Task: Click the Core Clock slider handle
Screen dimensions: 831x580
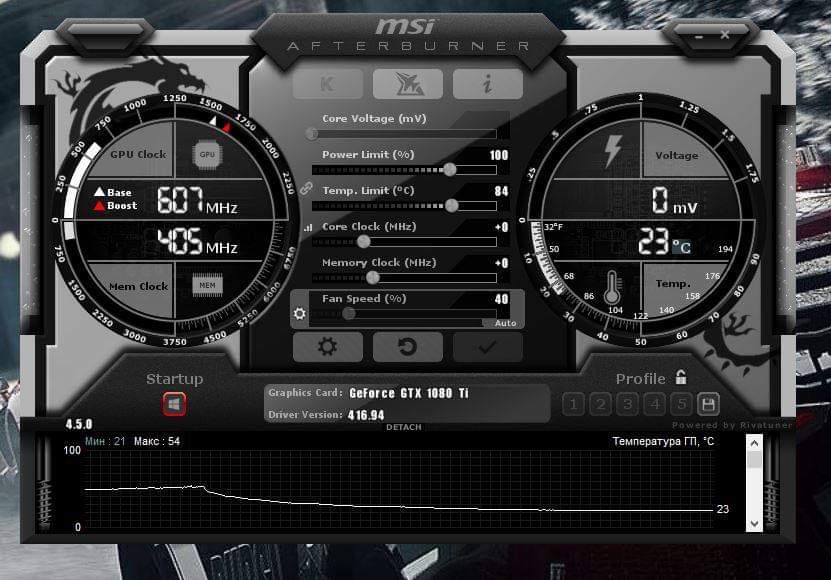Action: 364,242
